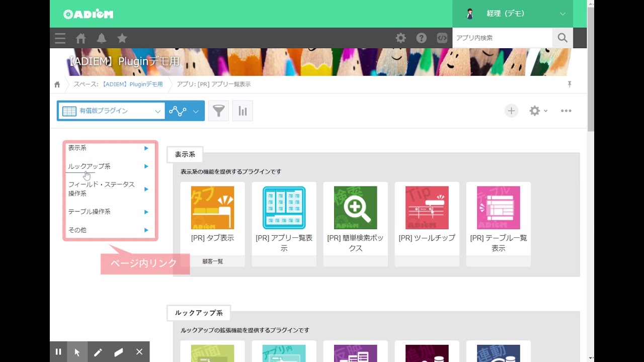
Task: Open the 有償版プラグイン view dropdown
Action: point(111,111)
